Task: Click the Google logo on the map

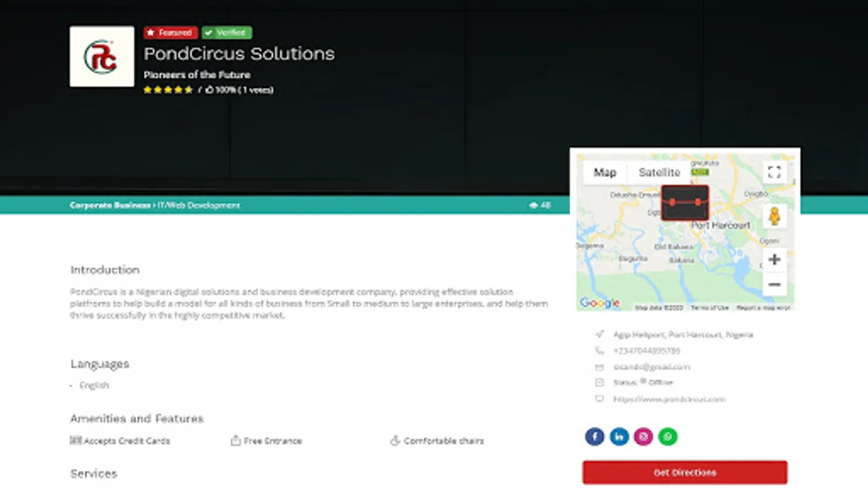Action: pyautogui.click(x=599, y=303)
